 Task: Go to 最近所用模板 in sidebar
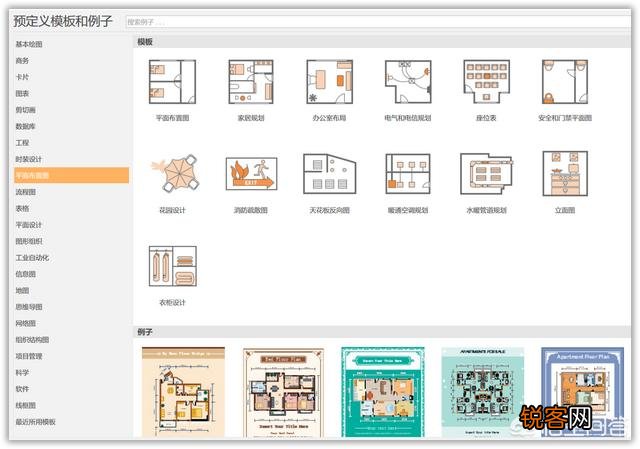click(35, 422)
